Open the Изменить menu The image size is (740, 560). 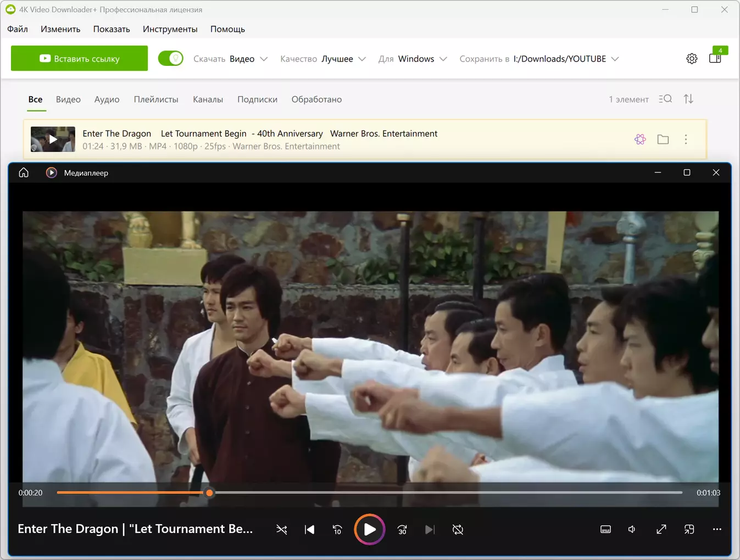pyautogui.click(x=60, y=29)
